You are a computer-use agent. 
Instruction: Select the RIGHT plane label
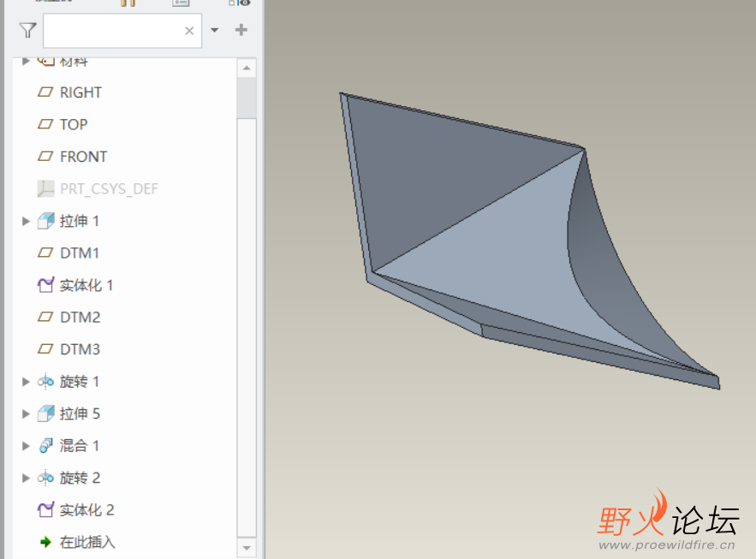tap(81, 92)
